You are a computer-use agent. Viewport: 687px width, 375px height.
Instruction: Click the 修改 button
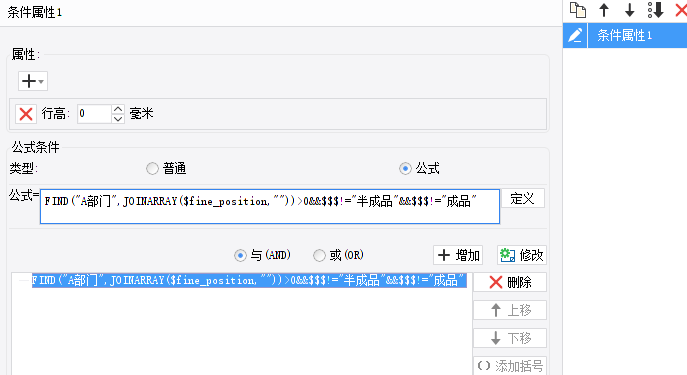coord(522,255)
